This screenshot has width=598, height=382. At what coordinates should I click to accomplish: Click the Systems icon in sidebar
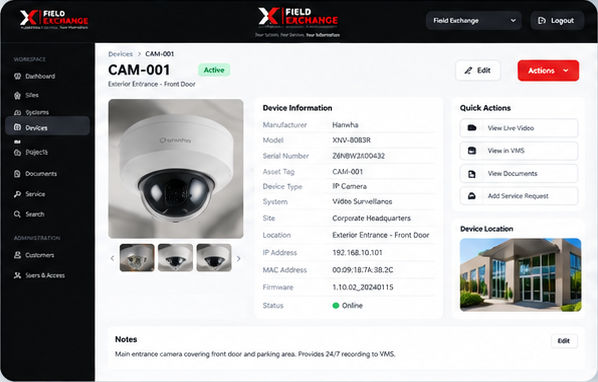pyautogui.click(x=17, y=112)
